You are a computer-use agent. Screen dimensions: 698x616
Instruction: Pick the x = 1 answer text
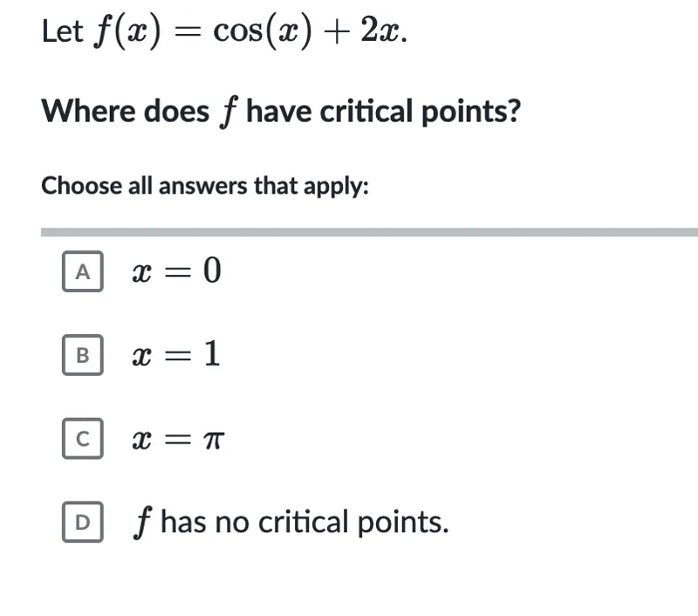pos(176,354)
